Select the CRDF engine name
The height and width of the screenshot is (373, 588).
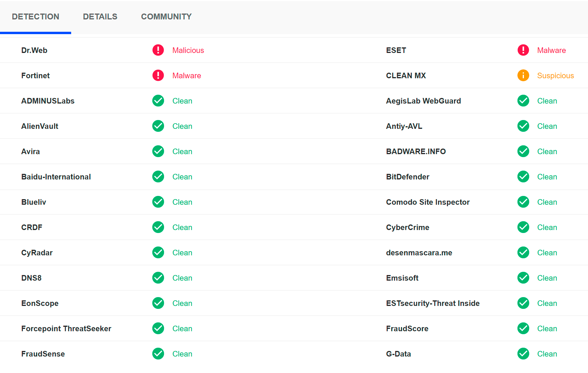[32, 227]
